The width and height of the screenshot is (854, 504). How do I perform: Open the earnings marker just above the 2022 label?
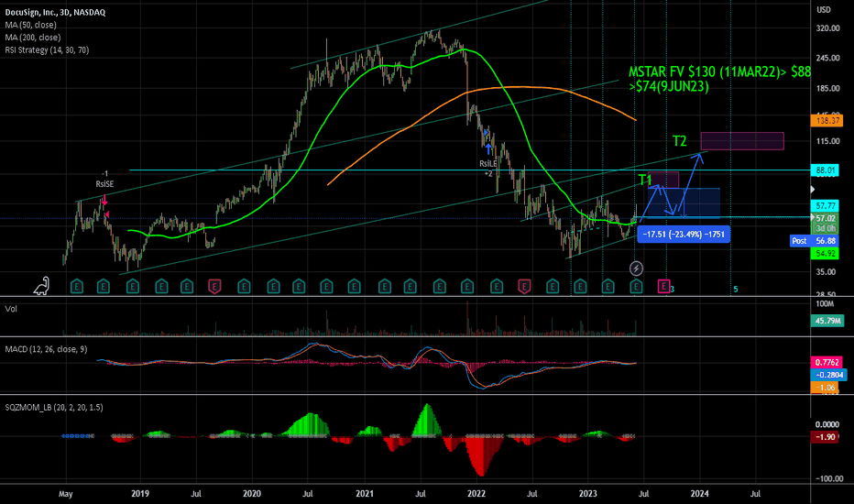[x=467, y=286]
